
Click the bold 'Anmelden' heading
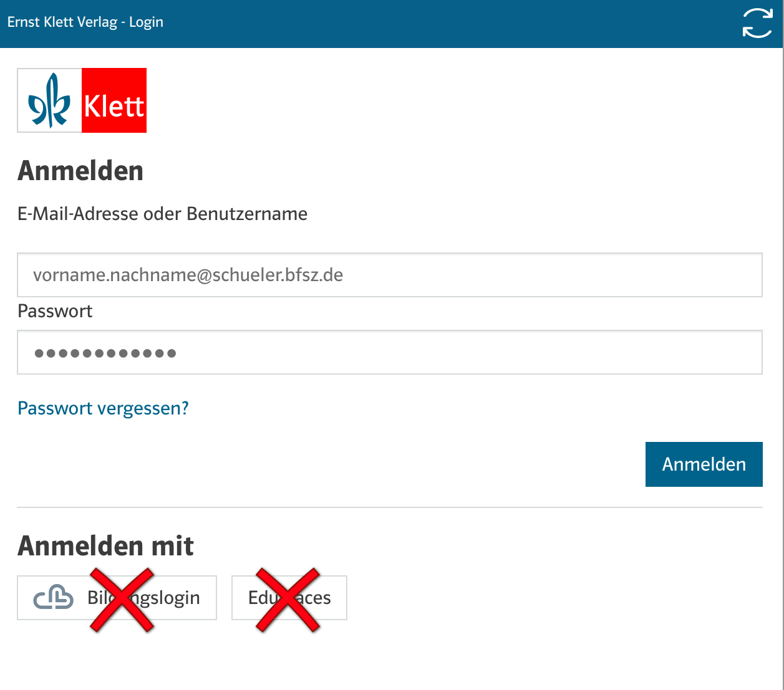80,171
